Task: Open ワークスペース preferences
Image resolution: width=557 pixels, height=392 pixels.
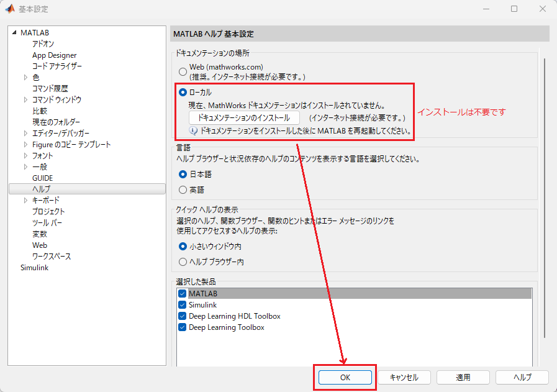Action: point(52,256)
